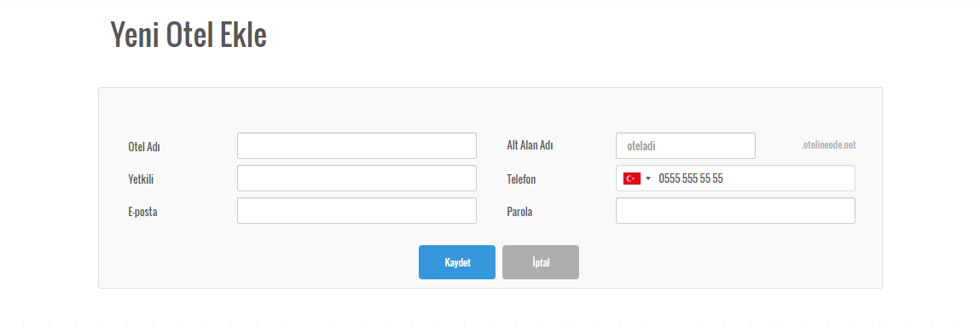Expand the dropdown arrow beside the flag
The height and width of the screenshot is (328, 980).
point(648,179)
